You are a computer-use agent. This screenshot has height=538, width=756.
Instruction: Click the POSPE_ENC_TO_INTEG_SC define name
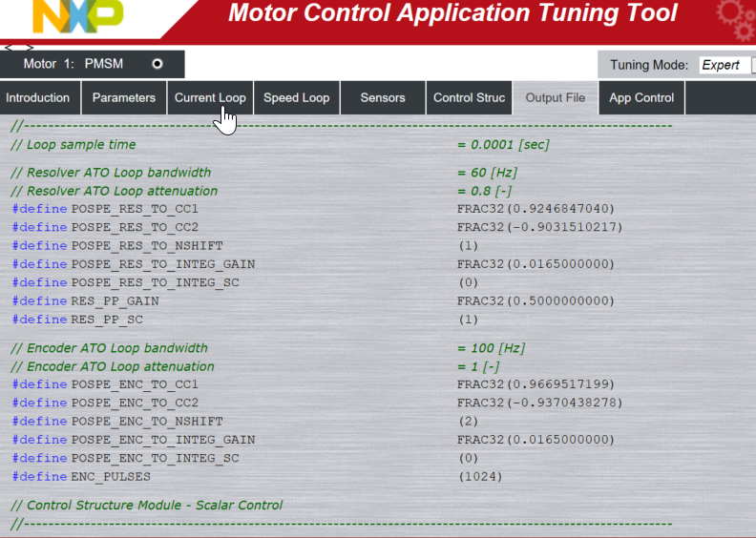click(156, 458)
